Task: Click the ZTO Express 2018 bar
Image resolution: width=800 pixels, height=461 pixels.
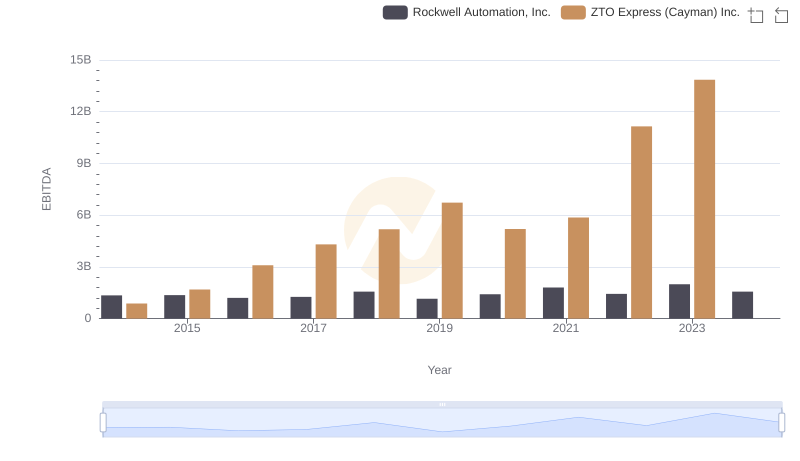Action: click(x=389, y=274)
